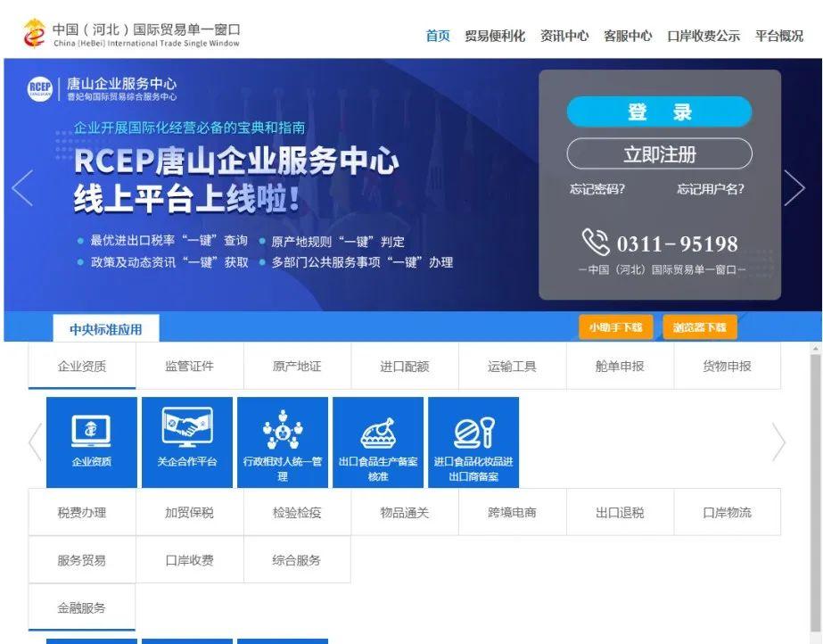Open the 口岸物流 category
This screenshot has width=823, height=644.
pyautogui.click(x=728, y=512)
